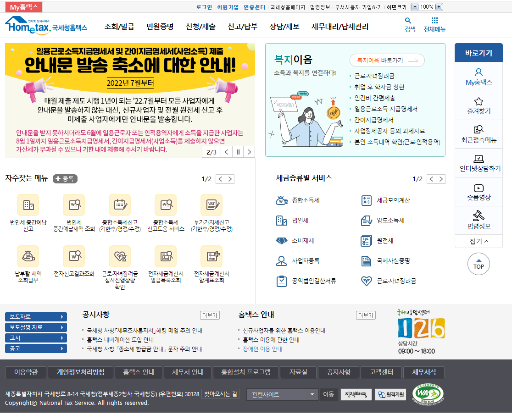The image size is (512, 420).
Task: Expand the 공고 item
Action: pos(36,348)
